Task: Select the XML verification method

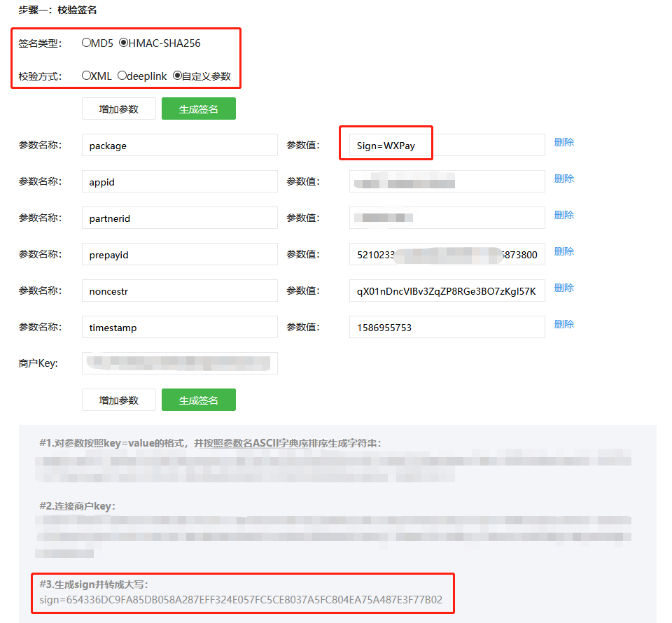Action: 87,76
